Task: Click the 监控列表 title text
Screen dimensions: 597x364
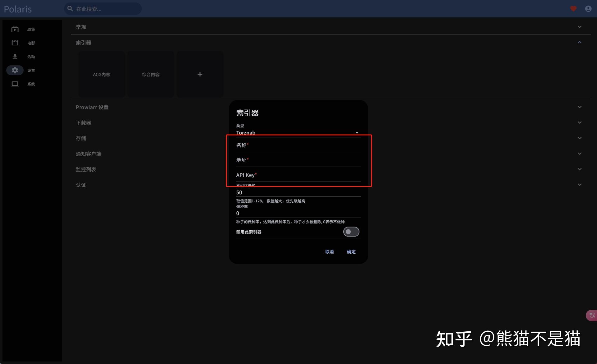Action: [86, 169]
